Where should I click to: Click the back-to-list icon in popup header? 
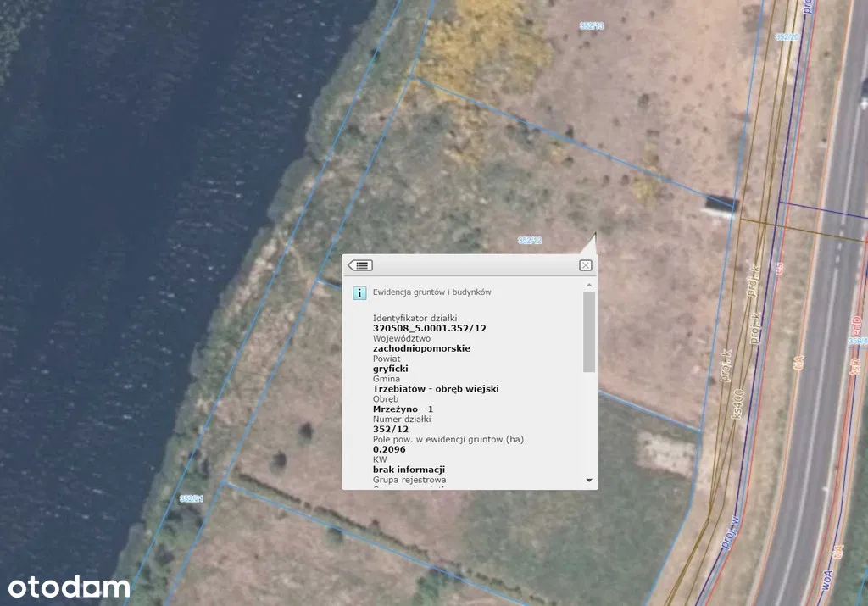coord(359,265)
